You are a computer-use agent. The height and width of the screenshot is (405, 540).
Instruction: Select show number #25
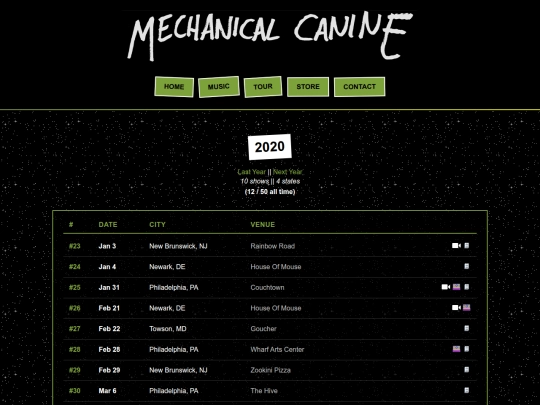(x=75, y=287)
